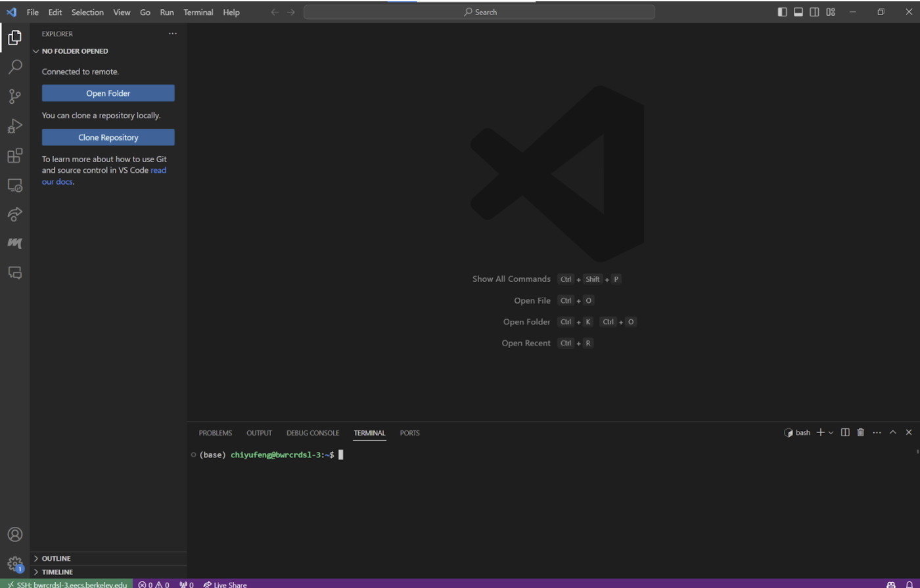Click the command center Search box
Screen dimensions: 920x588
[479, 12]
